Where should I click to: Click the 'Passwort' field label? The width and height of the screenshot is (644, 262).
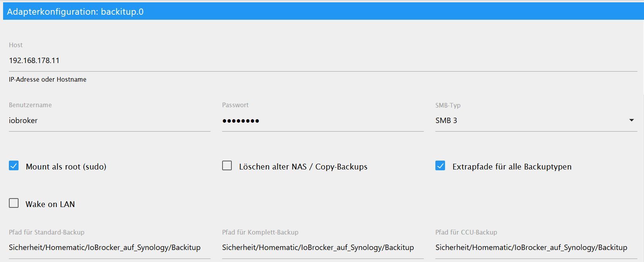(x=235, y=105)
